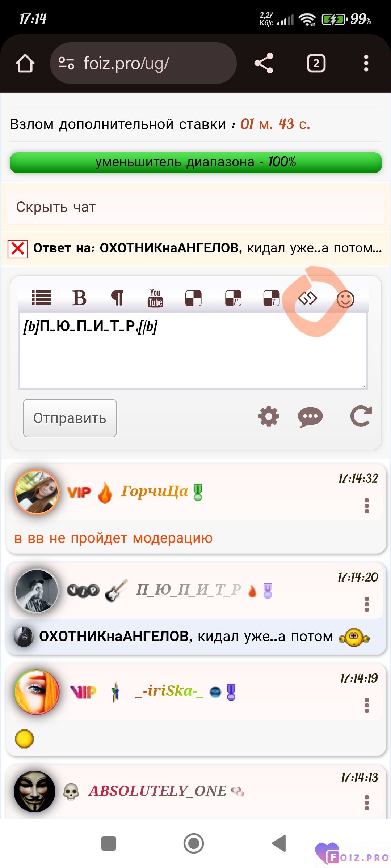Insert YouTube video via toolbar icon
Screen dimensions: 391x868
[155, 298]
